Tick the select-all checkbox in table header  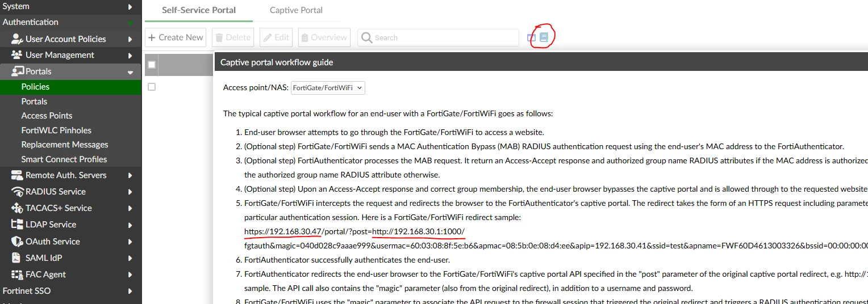point(152,65)
